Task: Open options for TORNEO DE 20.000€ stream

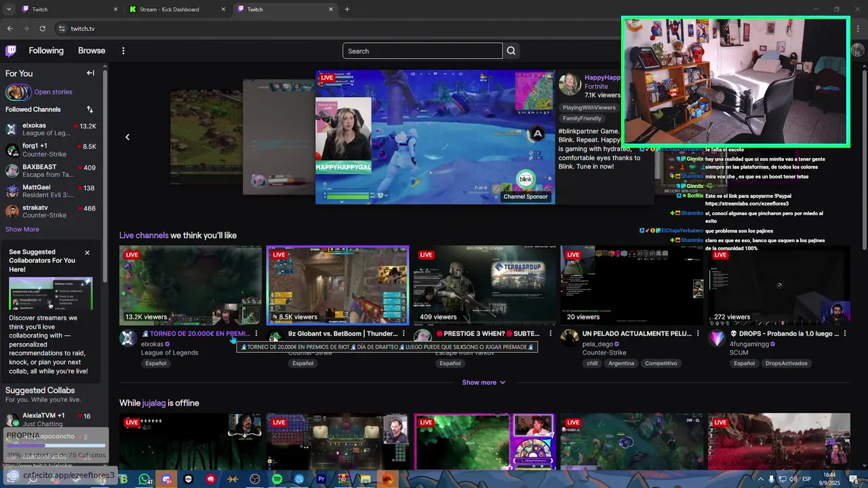Action: [x=256, y=333]
